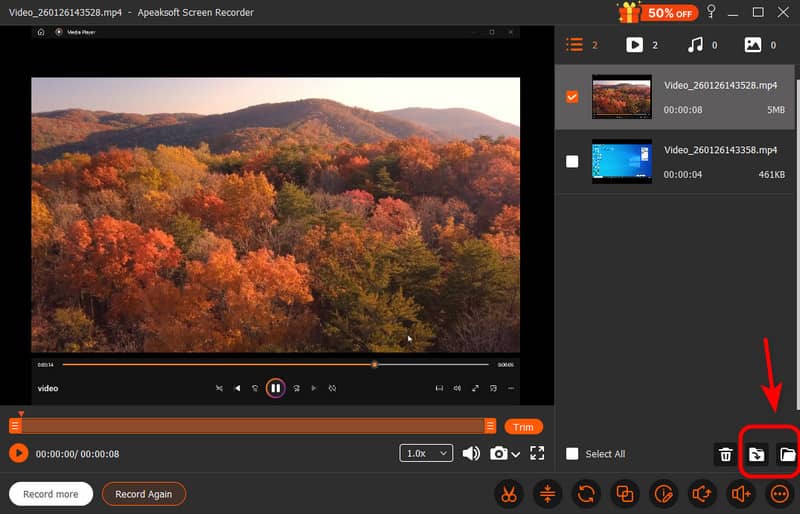
Task: Open the advanced trimmer scissors tool
Action: (x=509, y=494)
